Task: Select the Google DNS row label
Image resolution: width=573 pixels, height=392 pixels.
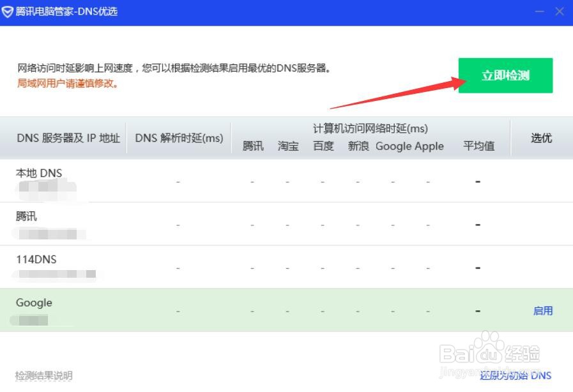Action: coord(34,303)
